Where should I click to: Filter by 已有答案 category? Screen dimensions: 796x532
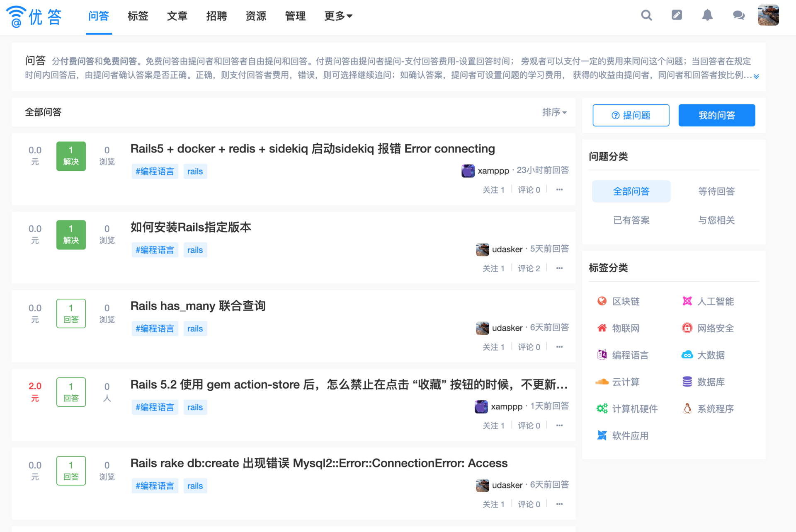coord(631,220)
